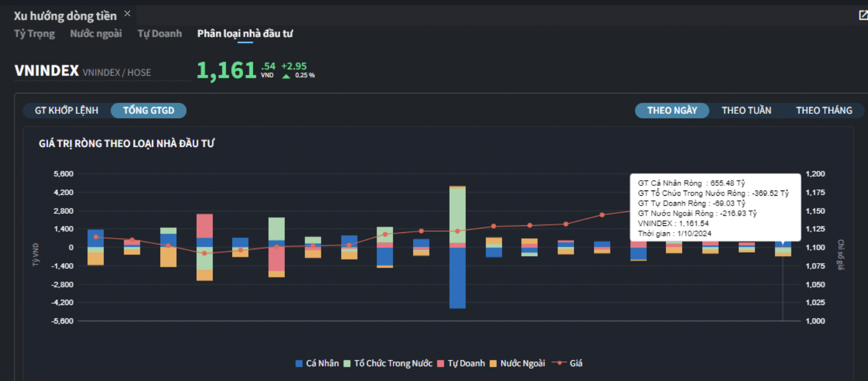Open panel in external popout window
Screen dimensions: 868x381
click(863, 15)
